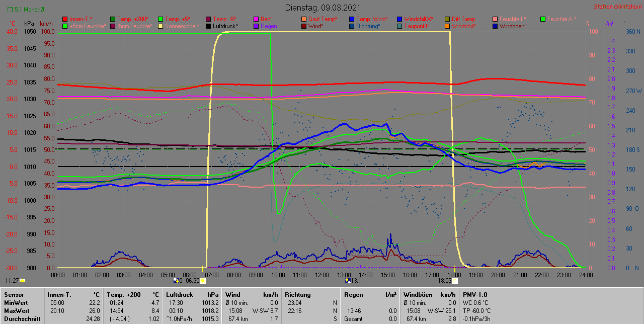Toggle the Temp. +5 series label

pos(179,19)
